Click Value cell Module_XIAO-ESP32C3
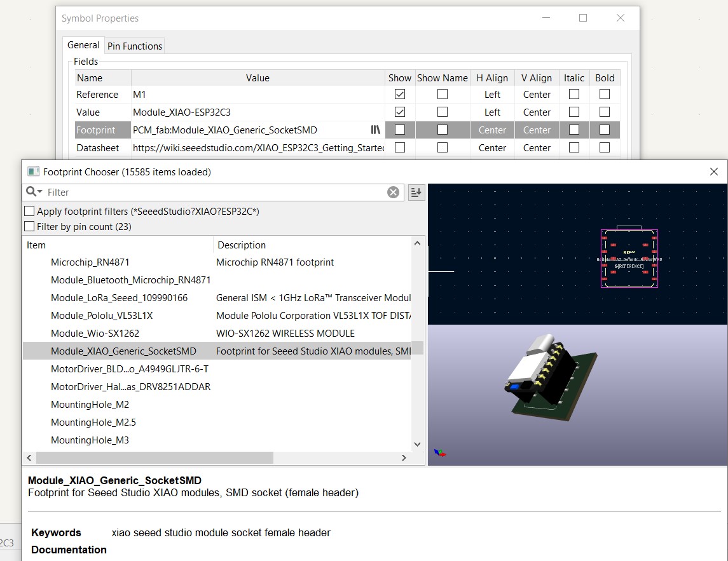 [258, 112]
